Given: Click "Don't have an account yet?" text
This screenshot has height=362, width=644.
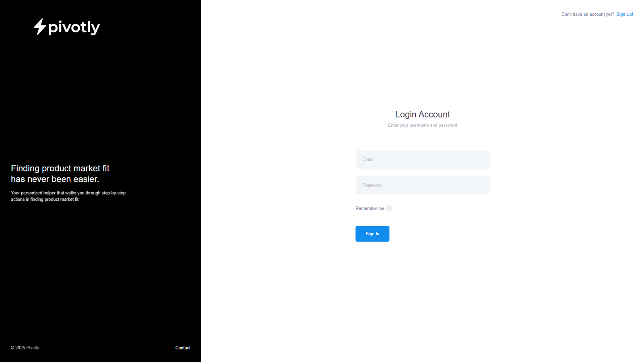Looking at the screenshot, I should (588, 14).
